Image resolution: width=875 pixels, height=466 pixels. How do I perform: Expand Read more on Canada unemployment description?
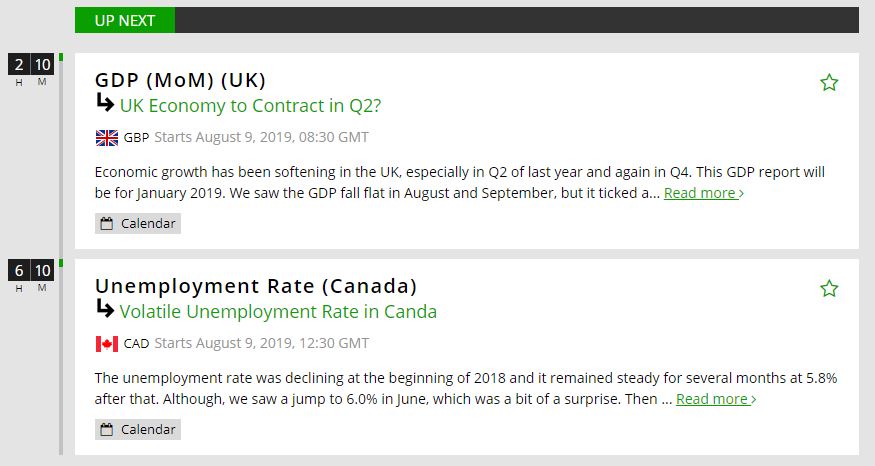(715, 399)
